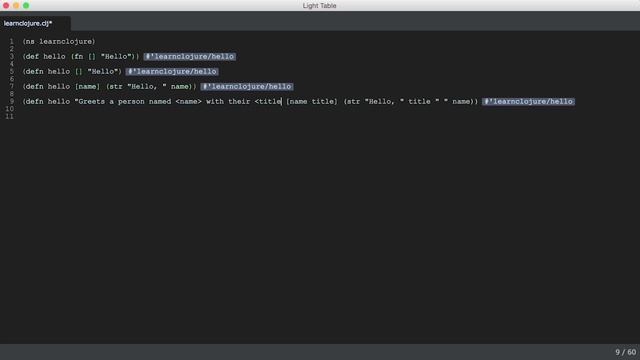This screenshot has height=360, width=640.
Task: Click gutter line number 1
Action: 11,42
